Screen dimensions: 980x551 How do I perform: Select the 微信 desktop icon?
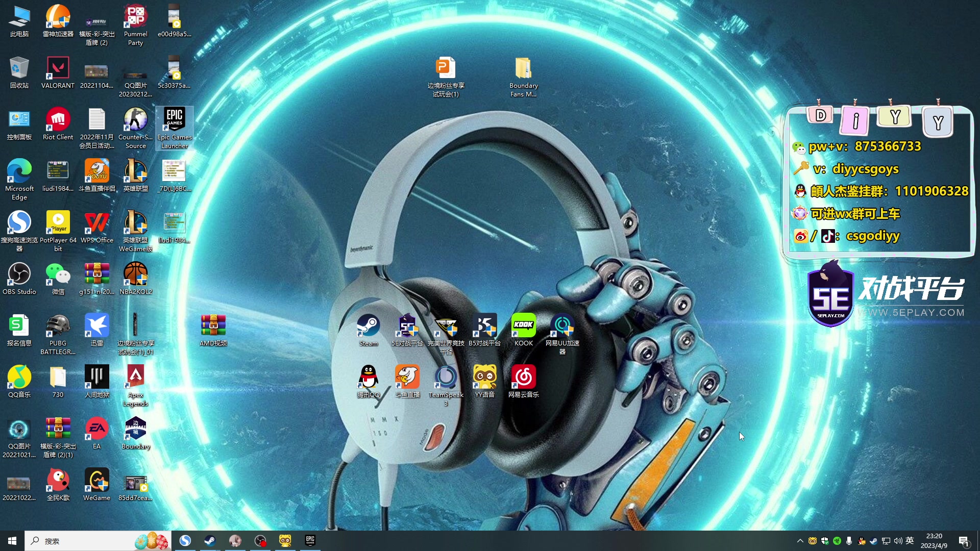pos(58,278)
